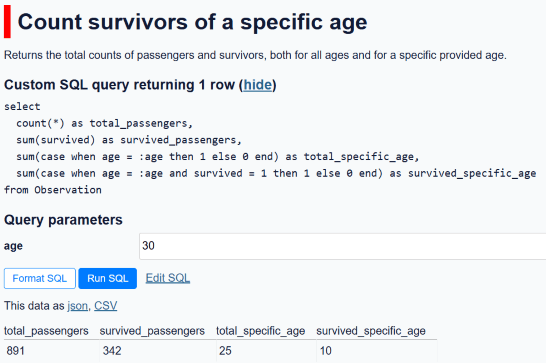546x363 pixels.
Task: Click the from Observation SQL line
Action: pos(53,190)
